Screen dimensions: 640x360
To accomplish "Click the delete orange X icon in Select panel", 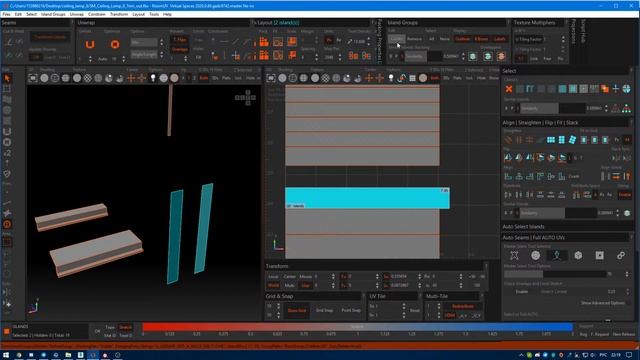I will (x=509, y=89).
